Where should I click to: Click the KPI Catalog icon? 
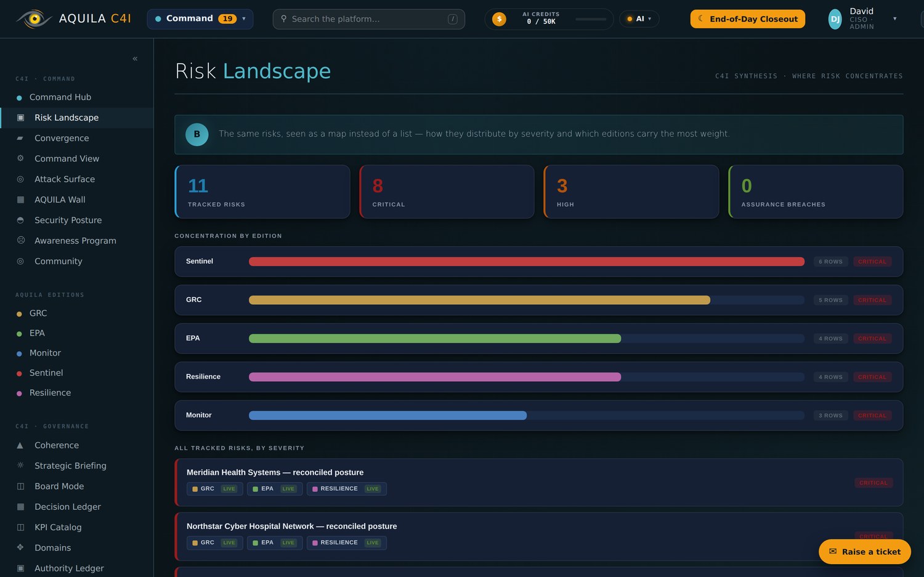[20, 527]
